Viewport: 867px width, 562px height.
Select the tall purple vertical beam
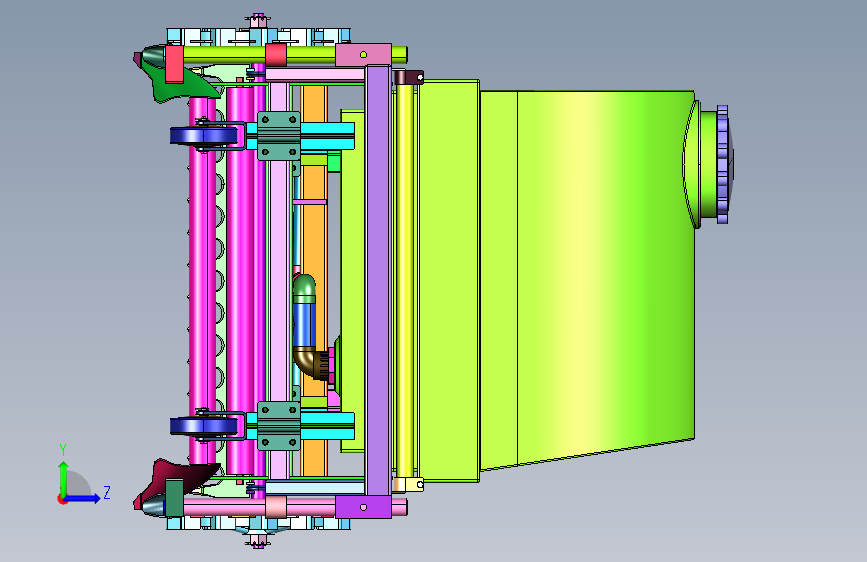coord(379,281)
